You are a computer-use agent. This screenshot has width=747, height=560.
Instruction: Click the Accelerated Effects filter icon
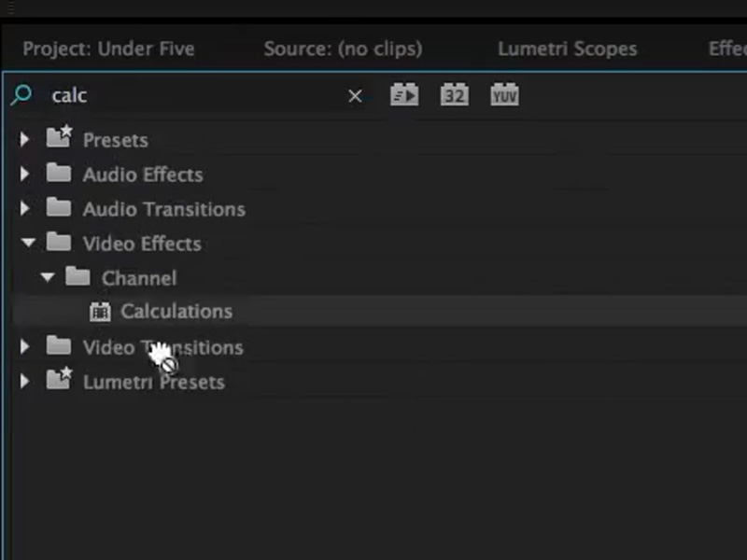[x=404, y=94]
